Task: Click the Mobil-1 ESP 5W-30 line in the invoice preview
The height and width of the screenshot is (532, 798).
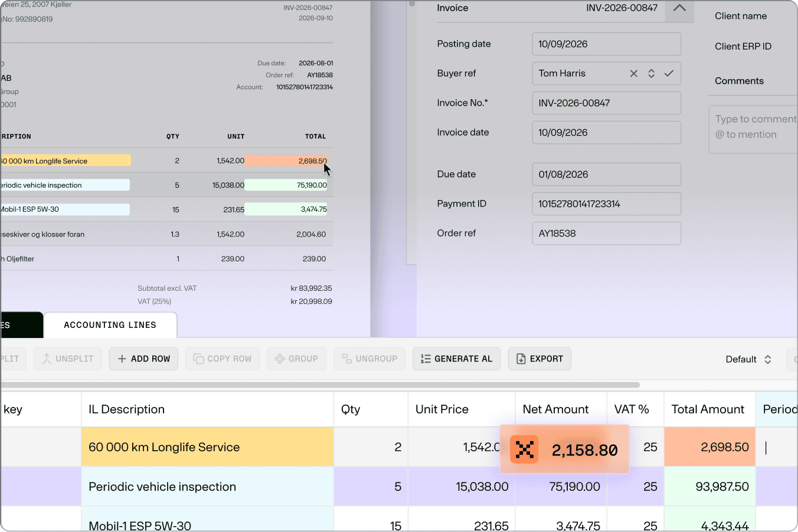Action: (x=65, y=209)
